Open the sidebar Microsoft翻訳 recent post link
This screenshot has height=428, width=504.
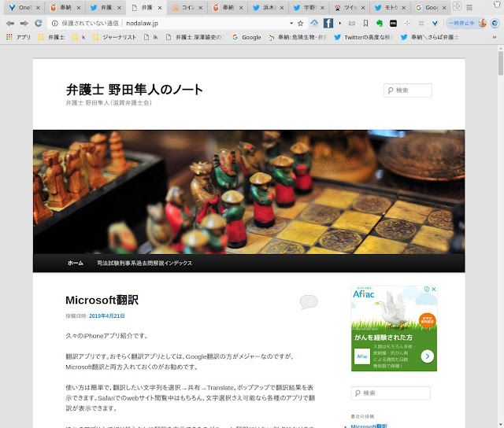[369, 426]
